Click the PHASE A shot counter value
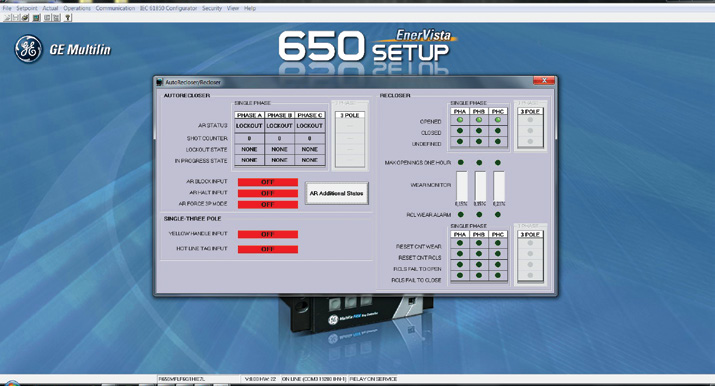This screenshot has width=715, height=386. (x=249, y=138)
